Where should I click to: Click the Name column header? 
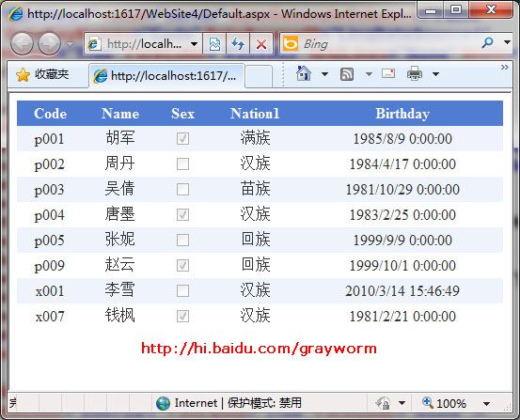[x=120, y=114]
